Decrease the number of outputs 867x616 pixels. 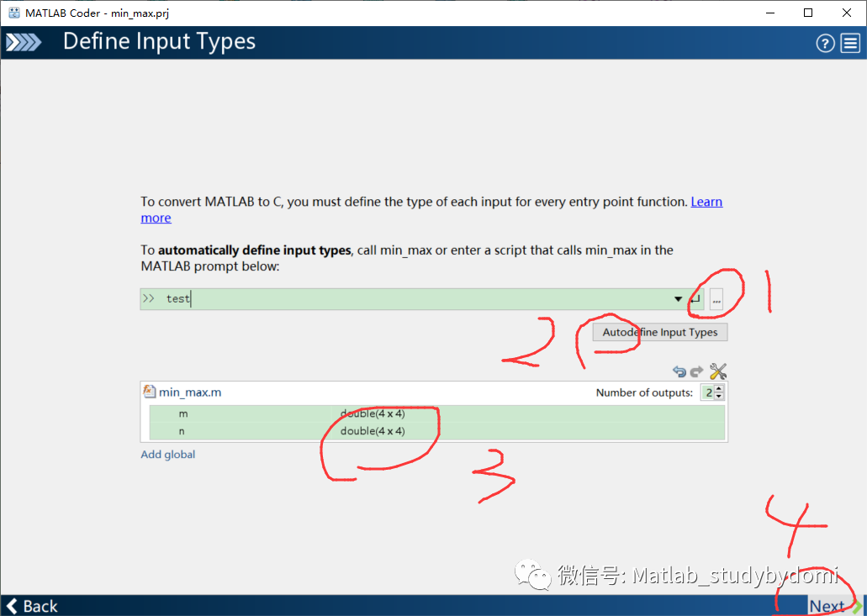[719, 397]
